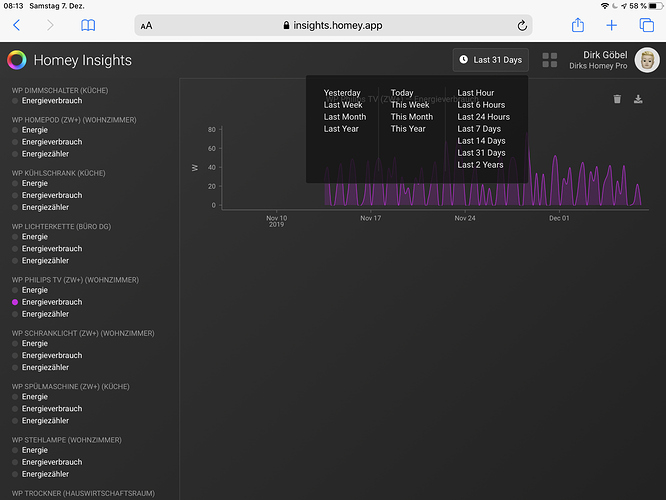
Task: Select Last 2 Years option
Action: click(480, 165)
